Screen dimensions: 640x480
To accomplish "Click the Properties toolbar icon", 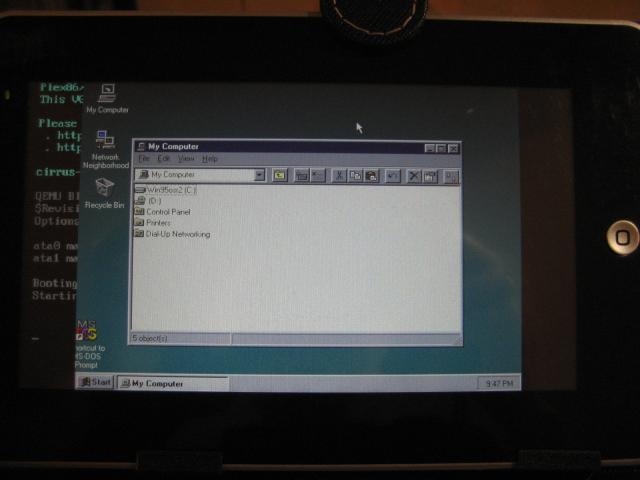I will click(x=430, y=176).
